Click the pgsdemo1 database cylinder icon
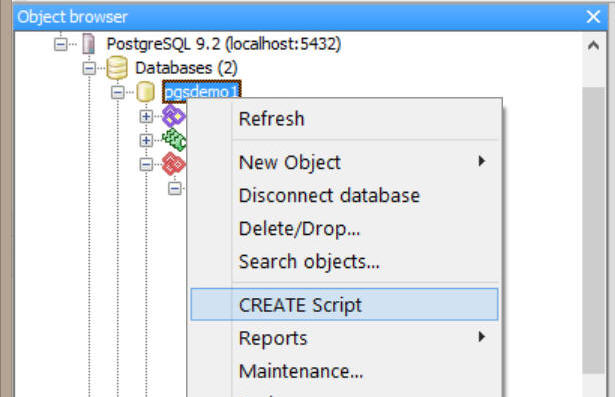Image resolution: width=615 pixels, height=397 pixels. [x=145, y=92]
